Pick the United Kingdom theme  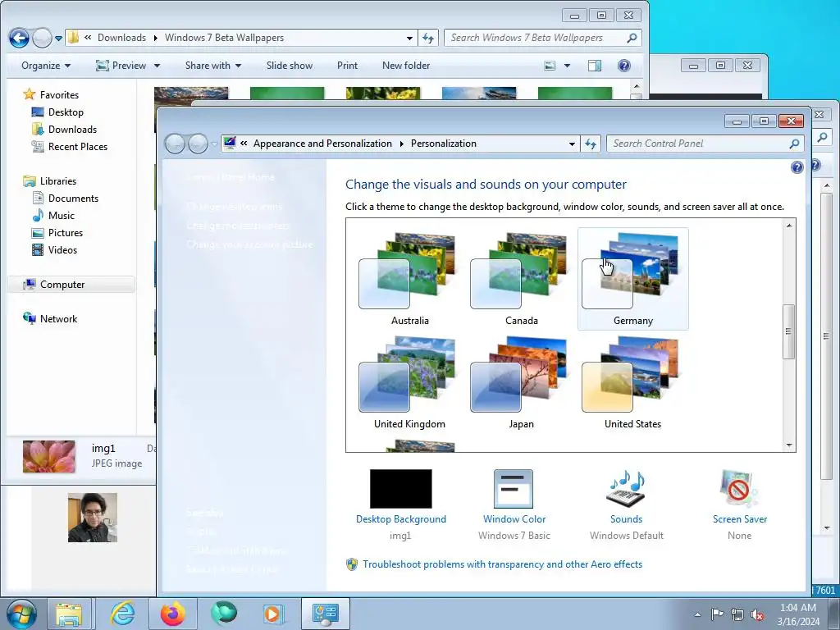coord(410,382)
